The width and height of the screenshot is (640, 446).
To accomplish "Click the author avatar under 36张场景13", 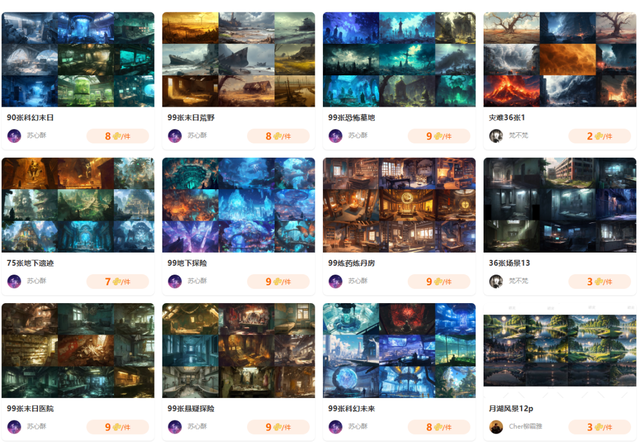I will pyautogui.click(x=496, y=281).
